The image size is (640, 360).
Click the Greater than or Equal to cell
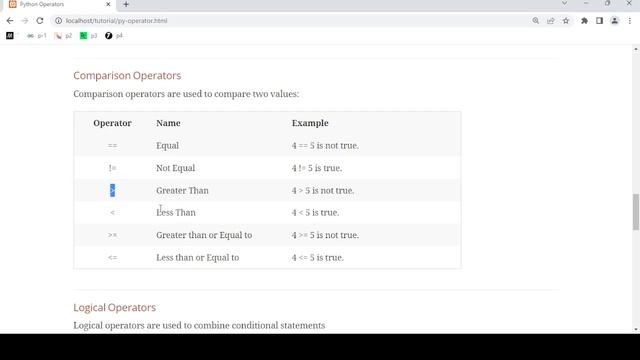tap(204, 235)
